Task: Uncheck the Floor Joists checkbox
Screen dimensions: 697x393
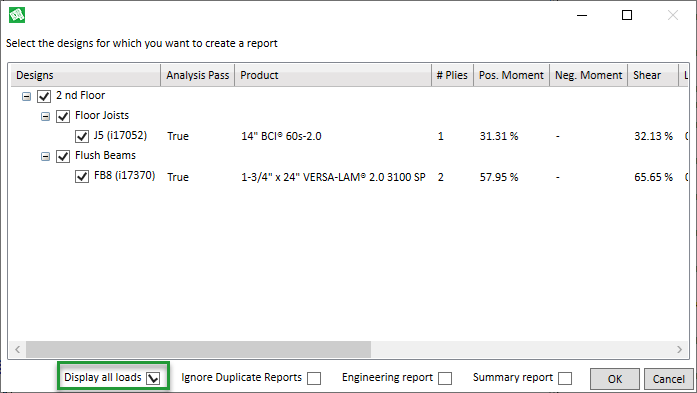Action: tap(63, 116)
